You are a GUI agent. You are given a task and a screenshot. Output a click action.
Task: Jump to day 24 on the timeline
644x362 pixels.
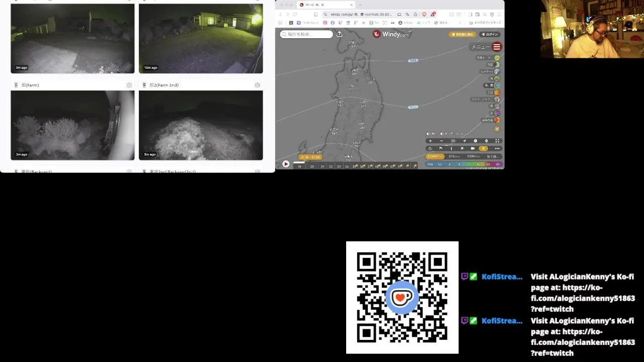coord(347,166)
